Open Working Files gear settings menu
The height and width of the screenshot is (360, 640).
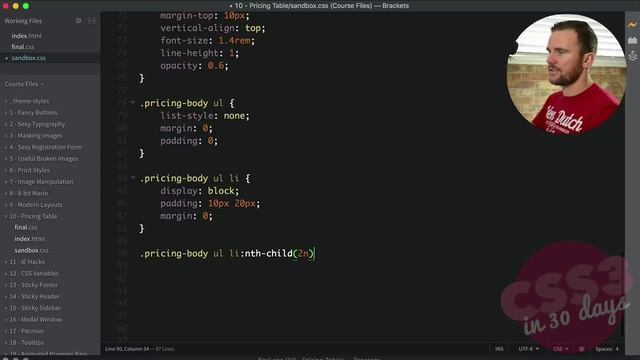point(78,21)
